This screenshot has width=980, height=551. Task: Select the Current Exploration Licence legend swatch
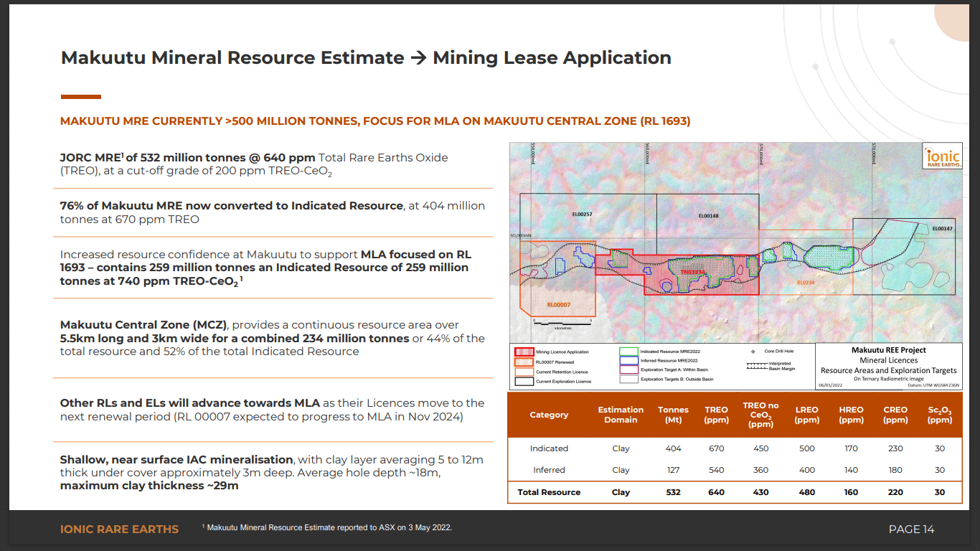coord(524,381)
